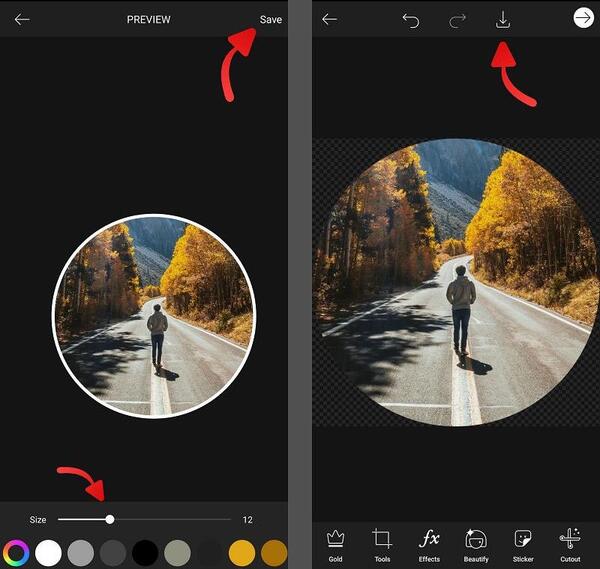Open the Cutout tool

(570, 546)
